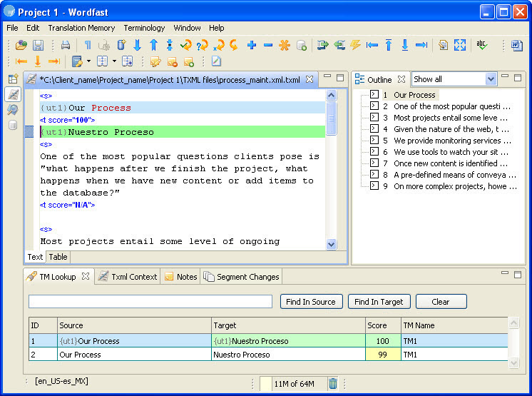Click the blue four-arrow expand icon
This screenshot has width=532, height=396.
pyautogui.click(x=460, y=45)
